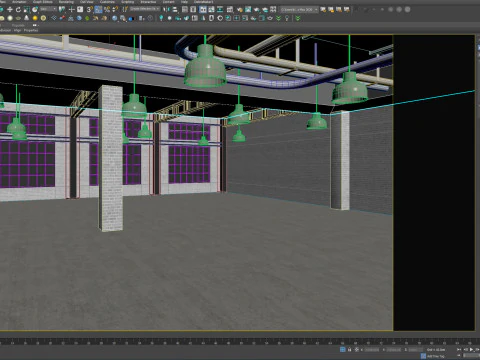Click the Y coordinate field
Screen dimensions: 480x360
tap(393, 350)
